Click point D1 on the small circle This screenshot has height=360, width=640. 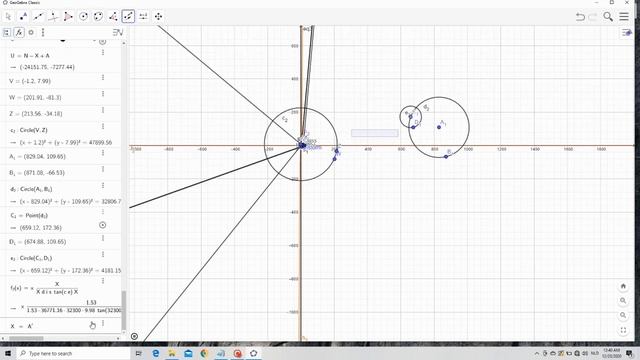(413, 127)
